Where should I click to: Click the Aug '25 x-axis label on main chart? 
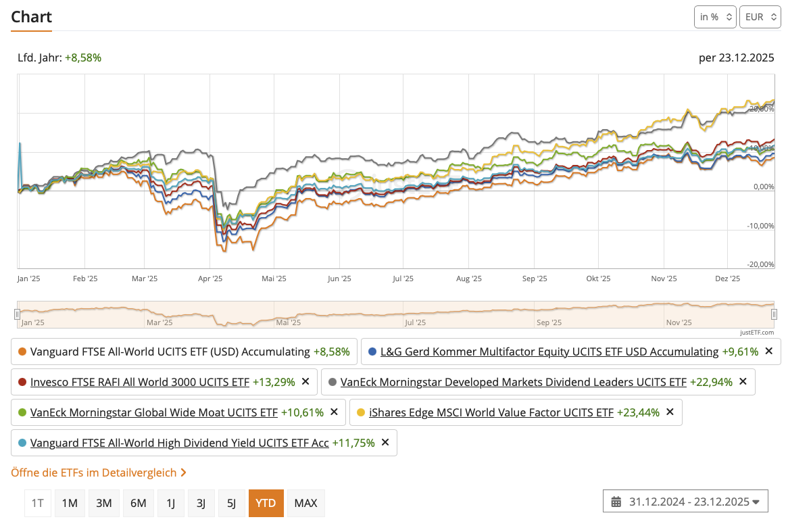pos(469,279)
